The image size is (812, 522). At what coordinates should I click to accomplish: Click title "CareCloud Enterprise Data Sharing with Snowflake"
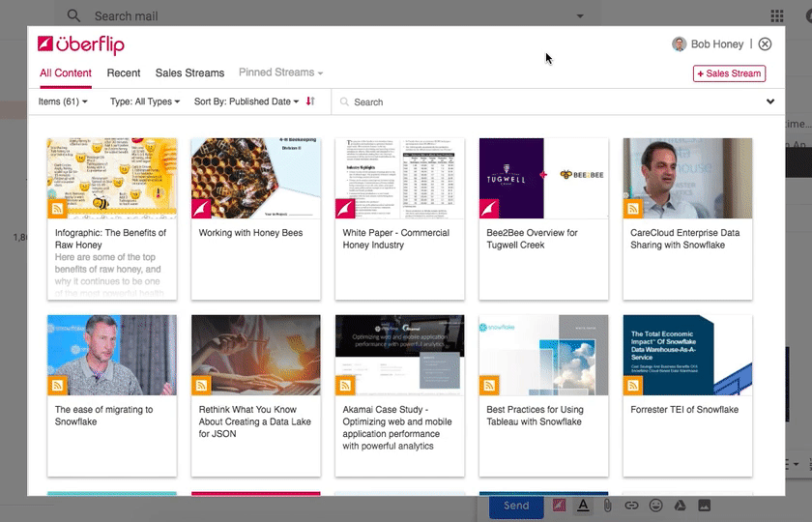click(684, 239)
